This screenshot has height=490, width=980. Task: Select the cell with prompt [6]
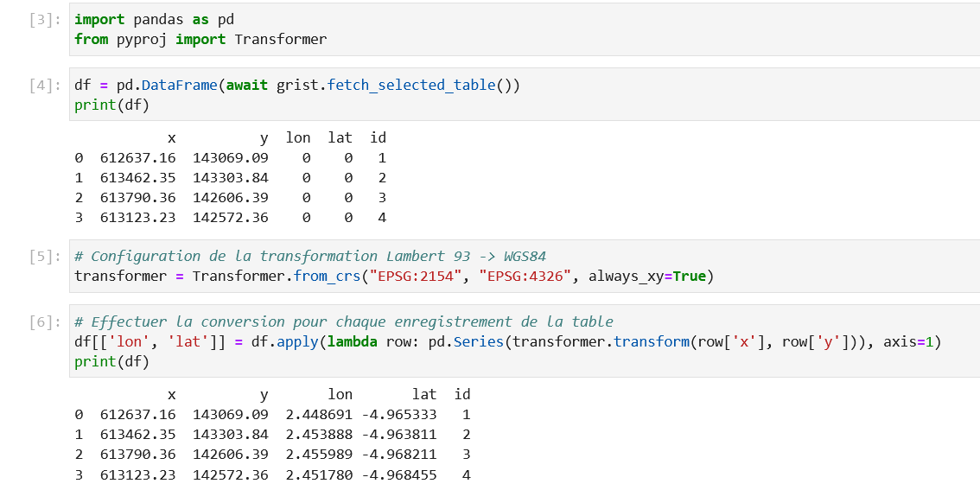pyautogui.click(x=525, y=341)
